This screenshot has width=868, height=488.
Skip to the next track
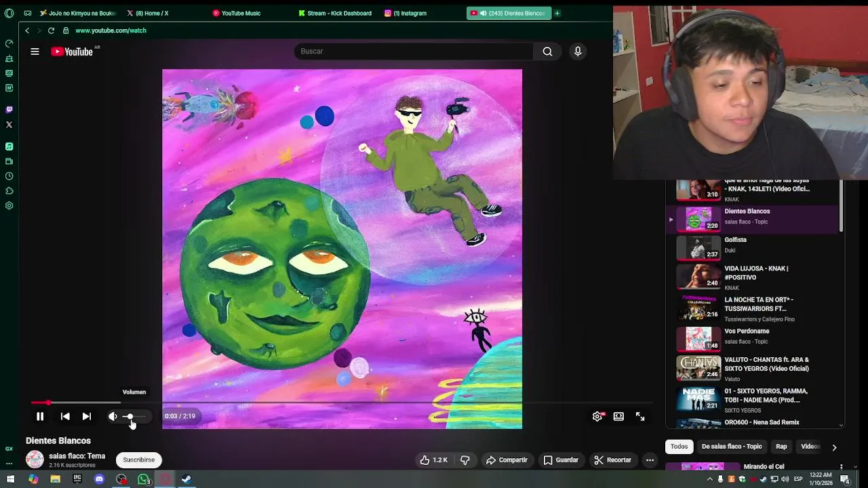click(87, 417)
